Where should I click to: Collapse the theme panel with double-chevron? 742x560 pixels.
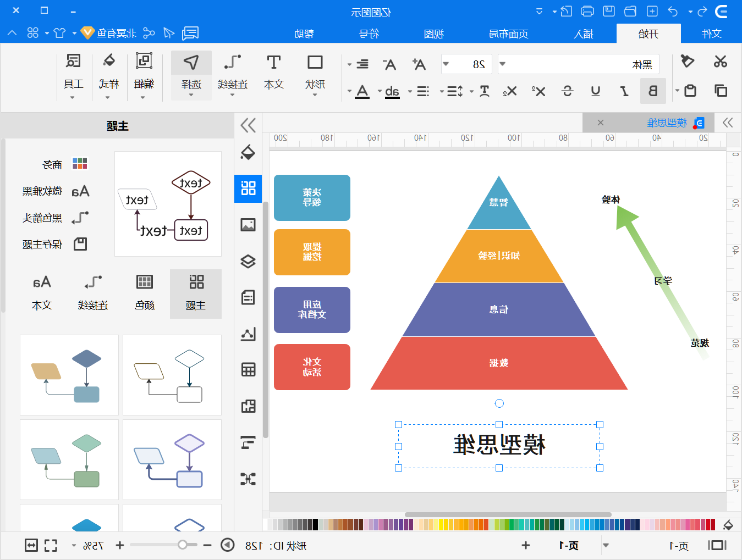tap(248, 125)
